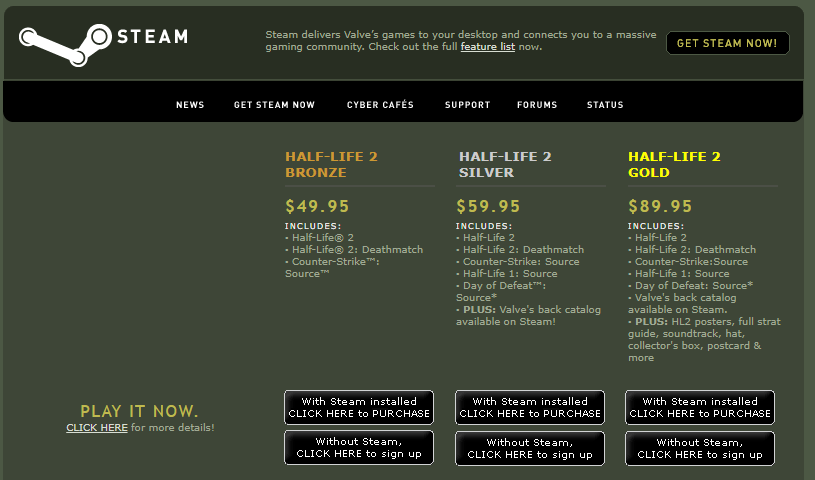The height and width of the screenshot is (480, 815).
Task: Click the HALF-LIFE 2 SILVER heading
Action: 505,164
